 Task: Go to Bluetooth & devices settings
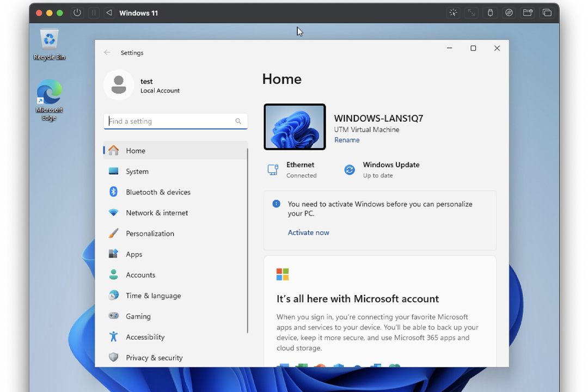tap(158, 192)
